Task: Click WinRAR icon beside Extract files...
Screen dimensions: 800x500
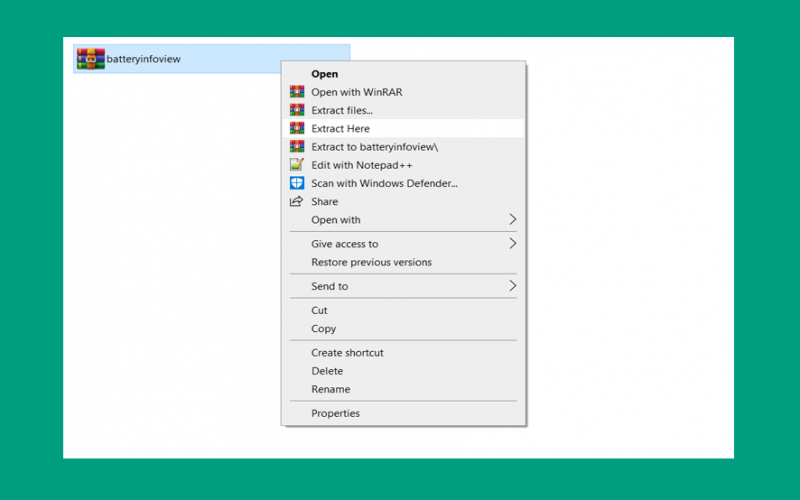Action: coord(297,110)
